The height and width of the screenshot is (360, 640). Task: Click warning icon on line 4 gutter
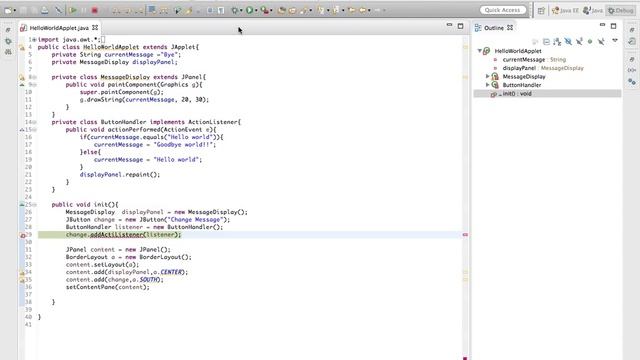point(22,47)
